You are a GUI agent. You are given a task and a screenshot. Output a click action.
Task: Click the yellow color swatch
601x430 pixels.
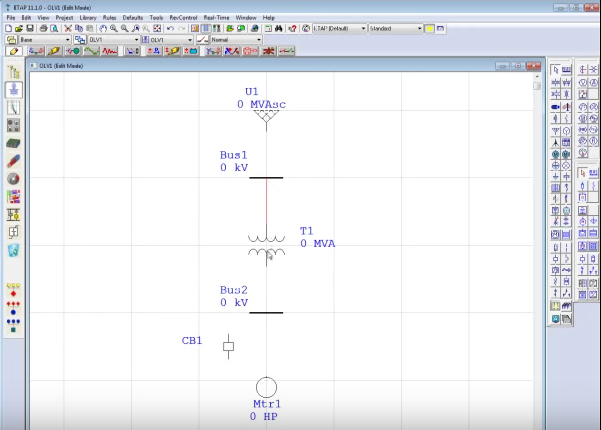point(429,29)
